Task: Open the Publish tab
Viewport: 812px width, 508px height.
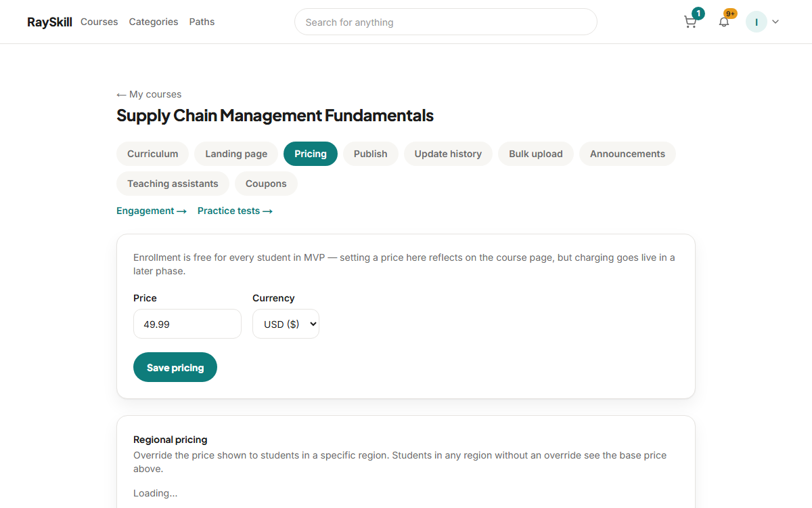Action: point(371,154)
